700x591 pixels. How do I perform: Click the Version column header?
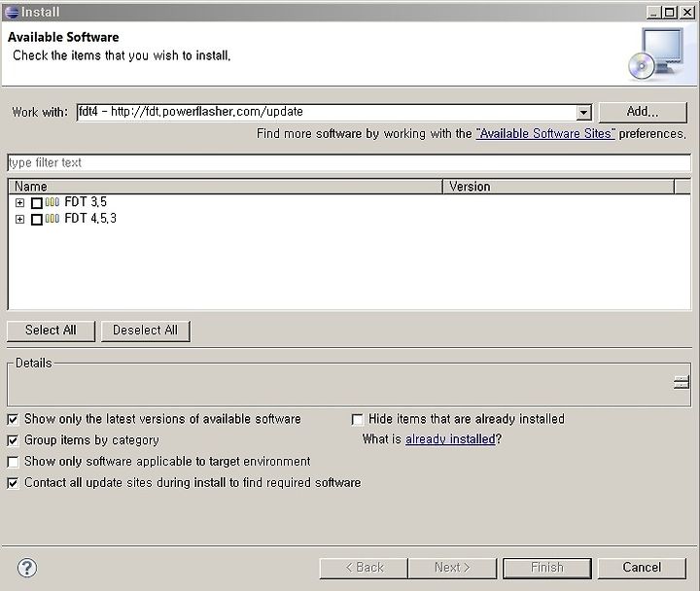click(x=558, y=186)
